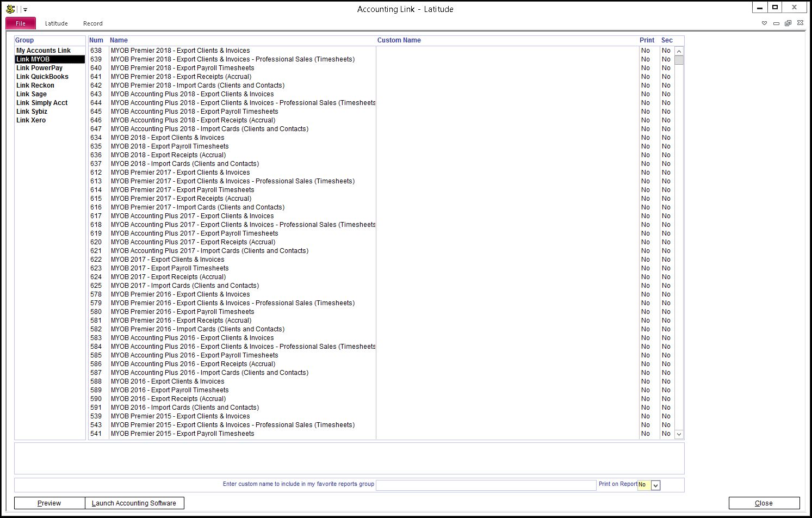812x518 pixels.
Task: Select row 621 MYOB Accounting Plus 2017 Import Cards
Action: point(381,251)
